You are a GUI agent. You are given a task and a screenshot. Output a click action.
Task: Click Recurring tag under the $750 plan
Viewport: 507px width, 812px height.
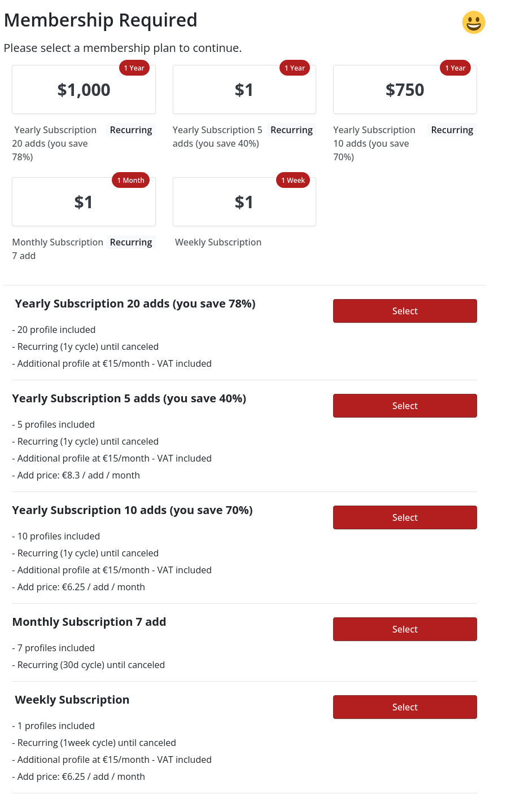(452, 130)
